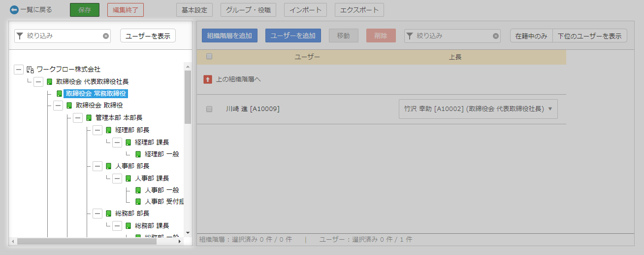Toggle the 在籍中のみ filter
Viewport: 644px width, 255px height.
click(x=531, y=36)
